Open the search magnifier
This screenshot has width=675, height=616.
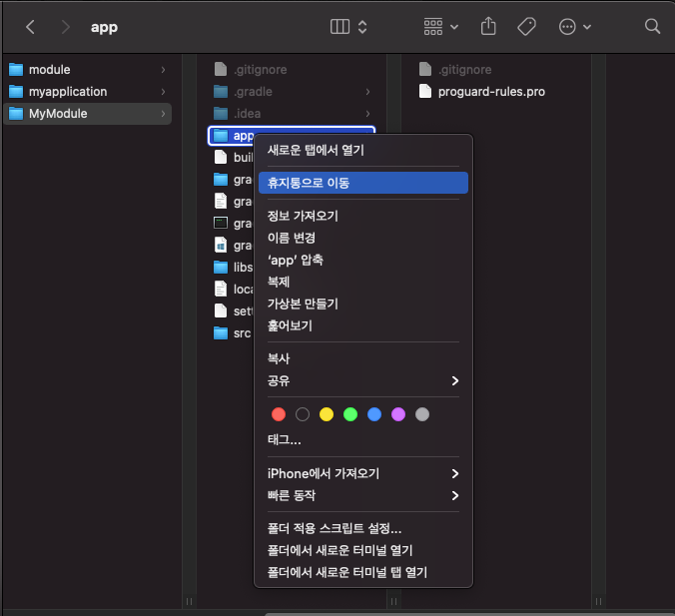coord(652,26)
